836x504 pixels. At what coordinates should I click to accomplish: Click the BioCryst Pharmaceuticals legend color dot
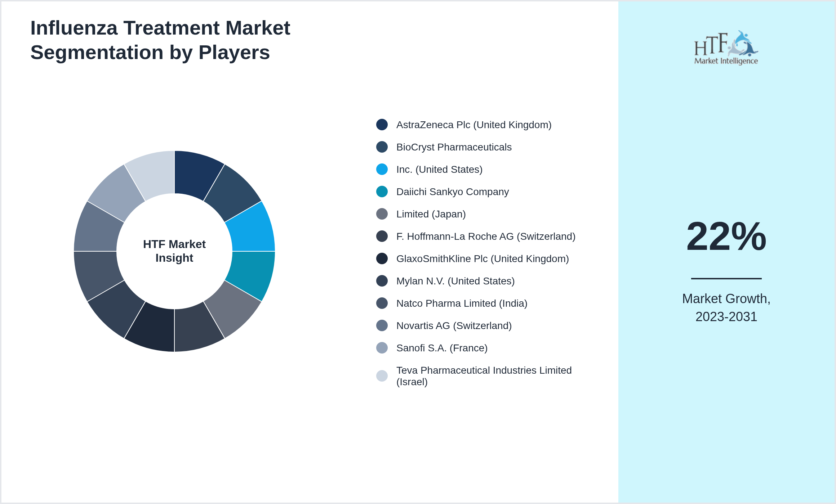pos(382,147)
